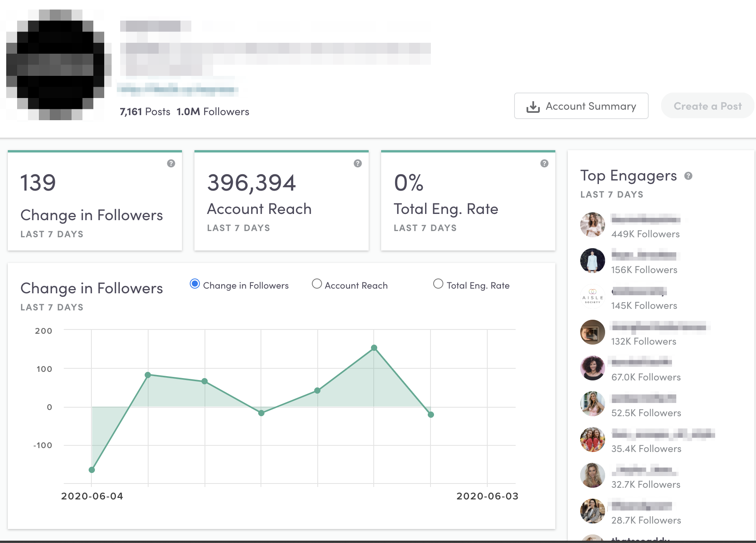Select the Change in Followers radio button
Image resolution: width=756 pixels, height=543 pixels.
194,284
